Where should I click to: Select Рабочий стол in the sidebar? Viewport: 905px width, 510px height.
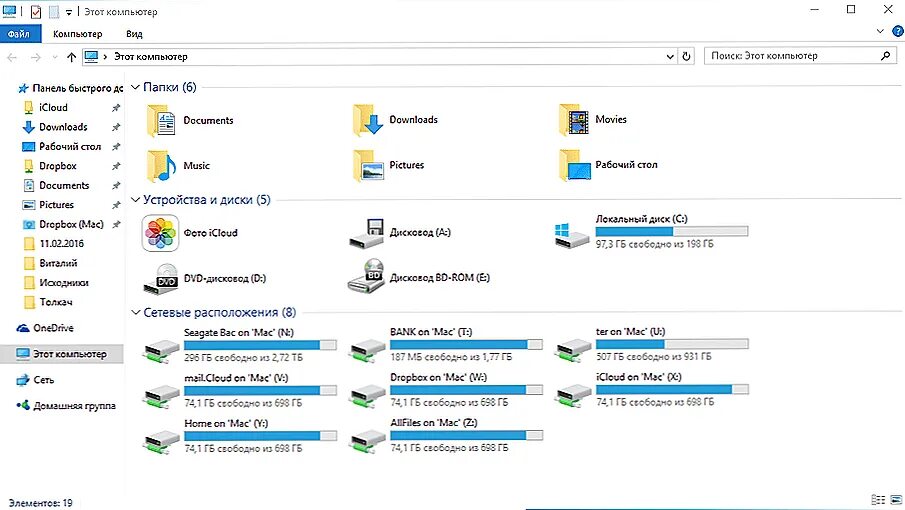point(70,147)
